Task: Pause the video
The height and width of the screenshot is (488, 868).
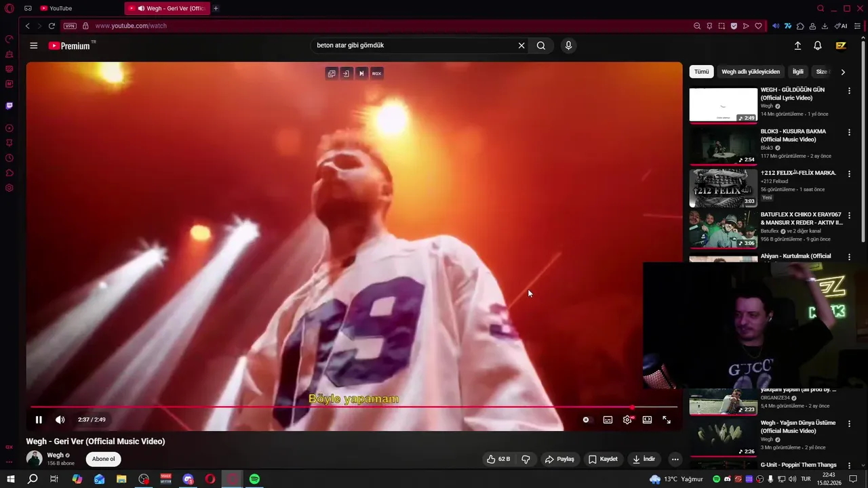Action: [39, 420]
